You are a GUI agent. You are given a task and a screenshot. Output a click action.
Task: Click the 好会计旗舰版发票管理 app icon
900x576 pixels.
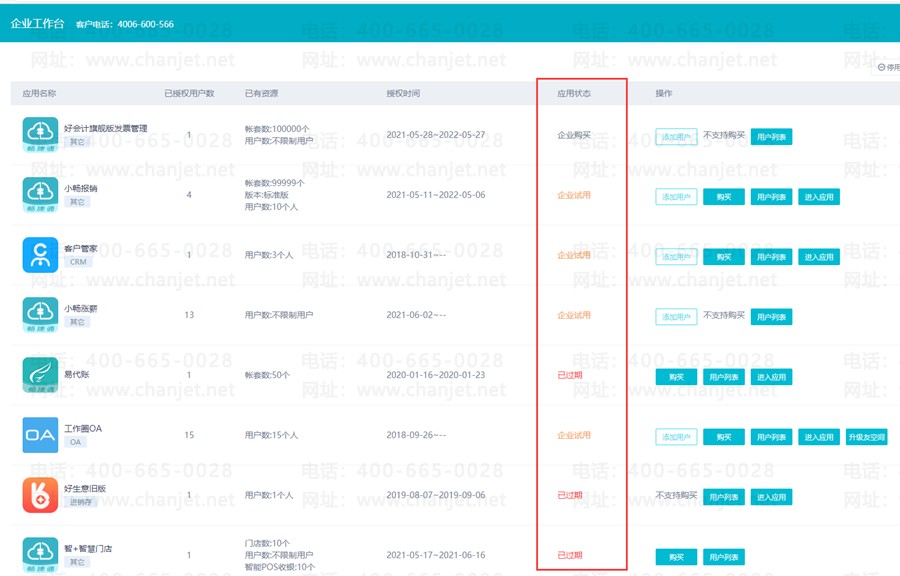40,134
